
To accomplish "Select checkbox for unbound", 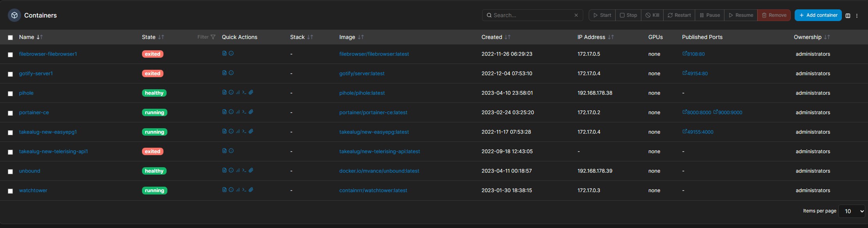I will pos(11,171).
